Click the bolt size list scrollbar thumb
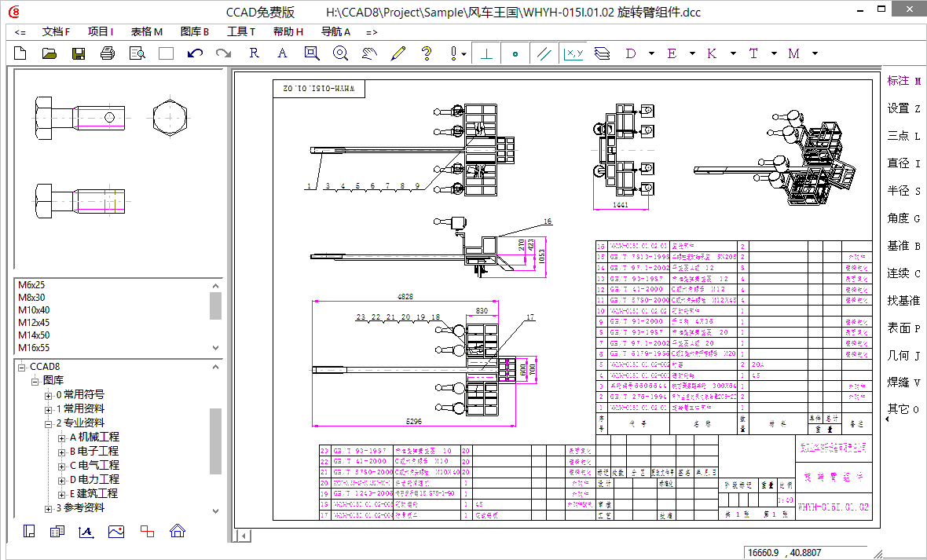The height and width of the screenshot is (560, 927). click(x=215, y=306)
